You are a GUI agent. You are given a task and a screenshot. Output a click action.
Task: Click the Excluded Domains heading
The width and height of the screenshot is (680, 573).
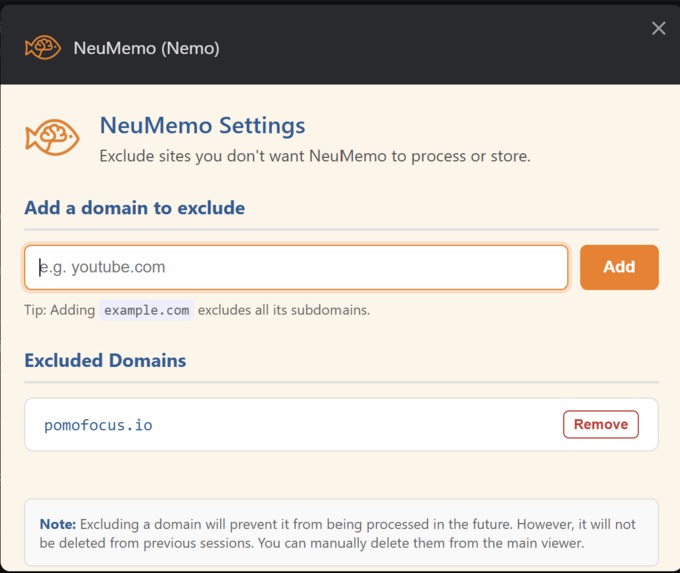[x=105, y=360]
